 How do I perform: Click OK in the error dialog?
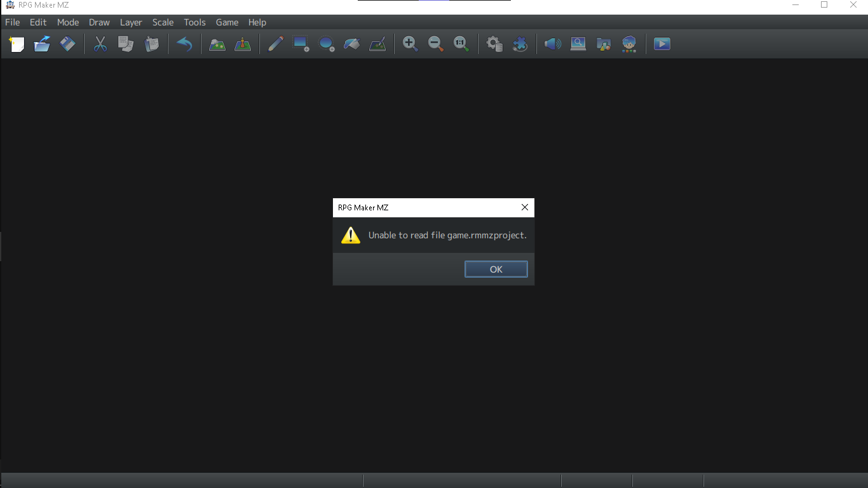tap(496, 269)
